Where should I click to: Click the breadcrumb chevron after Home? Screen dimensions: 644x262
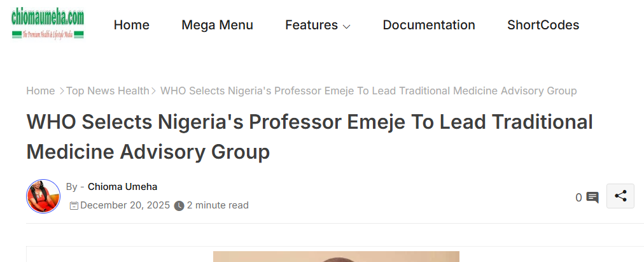[62, 91]
